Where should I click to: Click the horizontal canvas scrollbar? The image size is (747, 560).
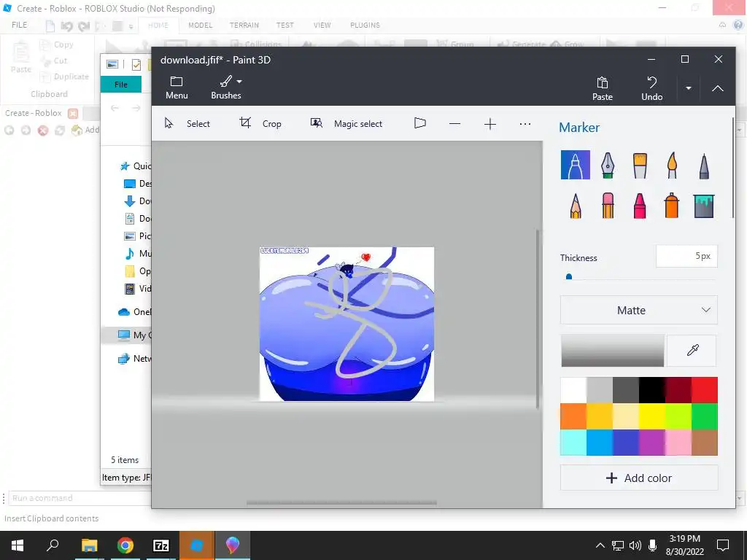click(x=341, y=502)
